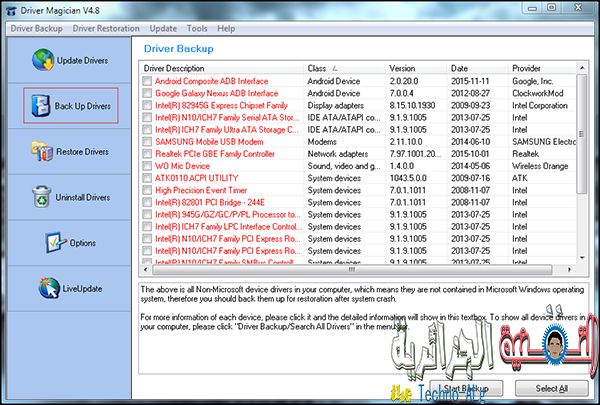The image size is (600, 405).
Task: Click the Driver Magician title bar icon
Action: 10,9
